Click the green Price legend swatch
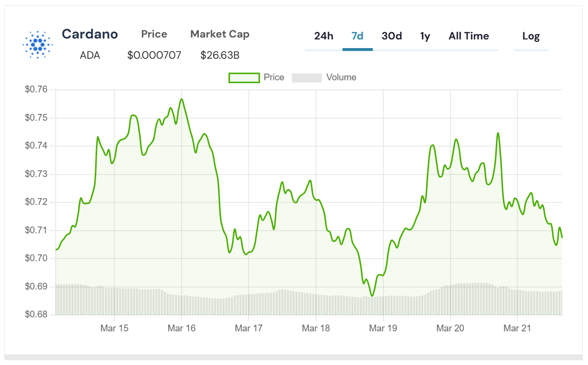 (x=244, y=77)
